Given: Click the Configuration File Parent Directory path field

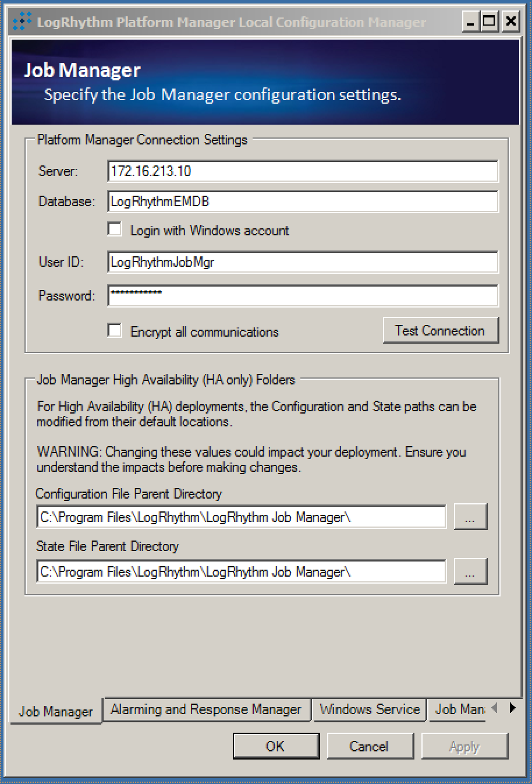Looking at the screenshot, I should (x=241, y=517).
